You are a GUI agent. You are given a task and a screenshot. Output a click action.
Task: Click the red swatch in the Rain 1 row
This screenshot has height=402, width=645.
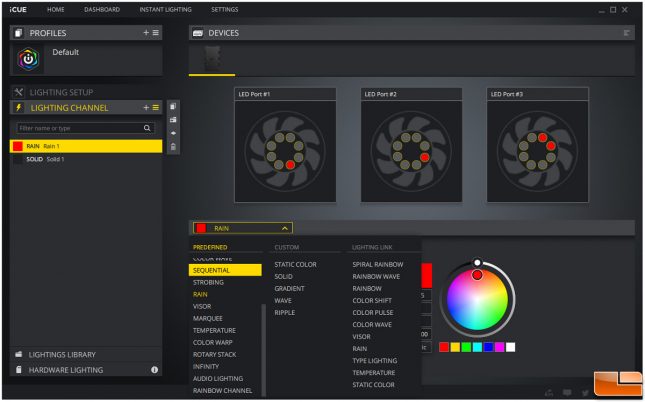tap(18, 146)
